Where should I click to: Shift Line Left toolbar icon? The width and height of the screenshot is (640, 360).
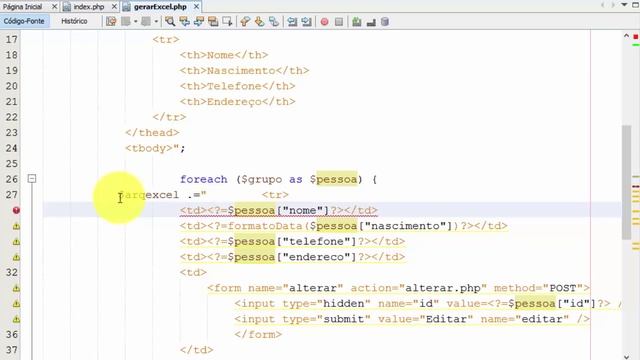point(292,22)
